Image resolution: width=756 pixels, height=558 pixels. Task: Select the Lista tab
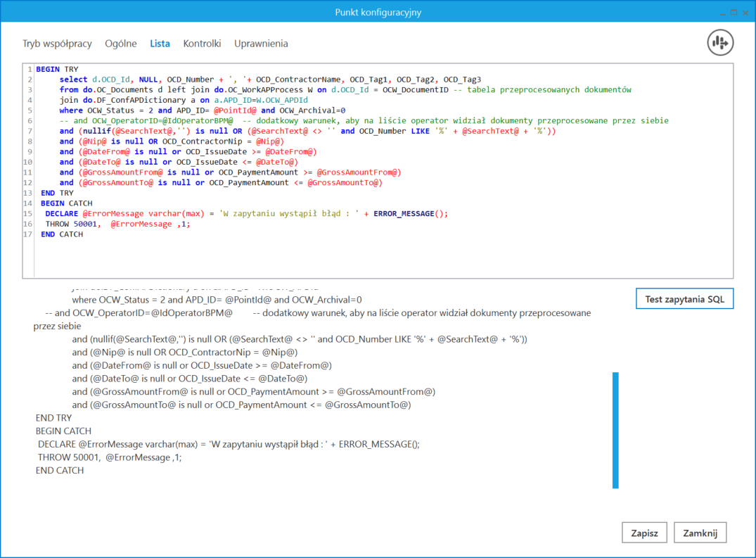(160, 44)
